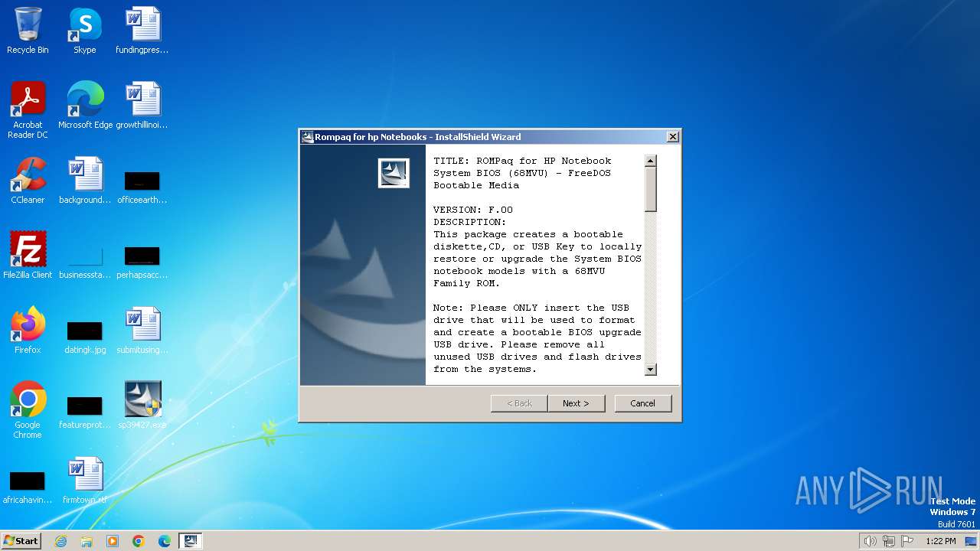Click the description scrollbar thumb
Image resolution: width=980 pixels, height=551 pixels.
point(651,189)
